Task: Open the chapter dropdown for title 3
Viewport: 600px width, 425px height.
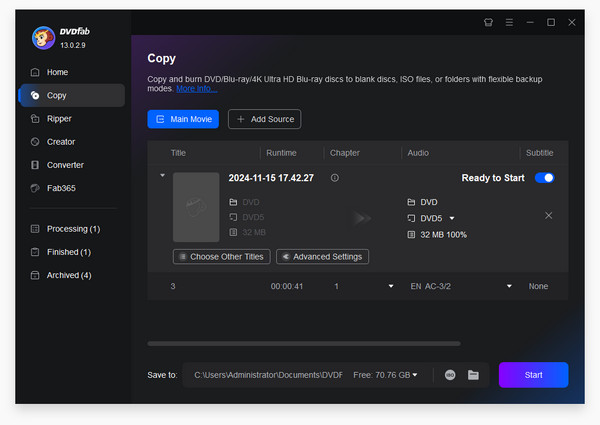Action: tap(391, 286)
